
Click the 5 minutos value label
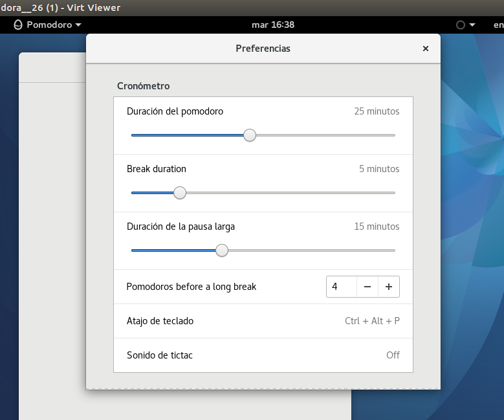point(379,169)
